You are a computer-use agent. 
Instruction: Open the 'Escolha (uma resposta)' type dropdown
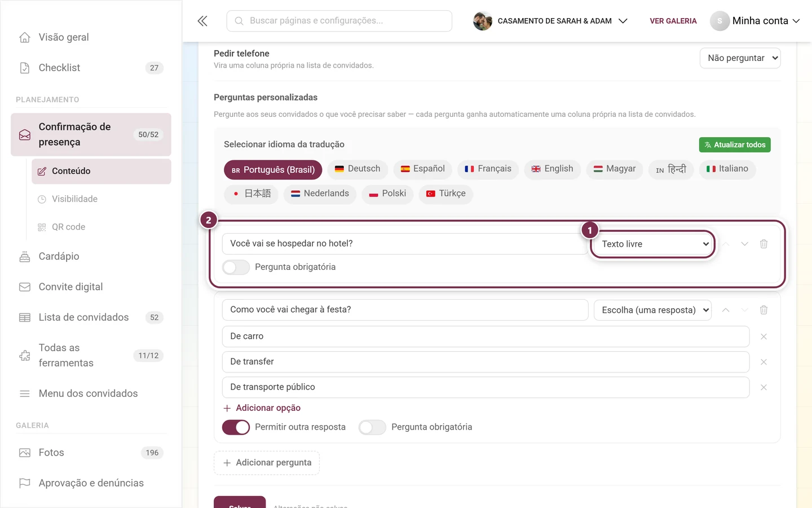coord(652,310)
